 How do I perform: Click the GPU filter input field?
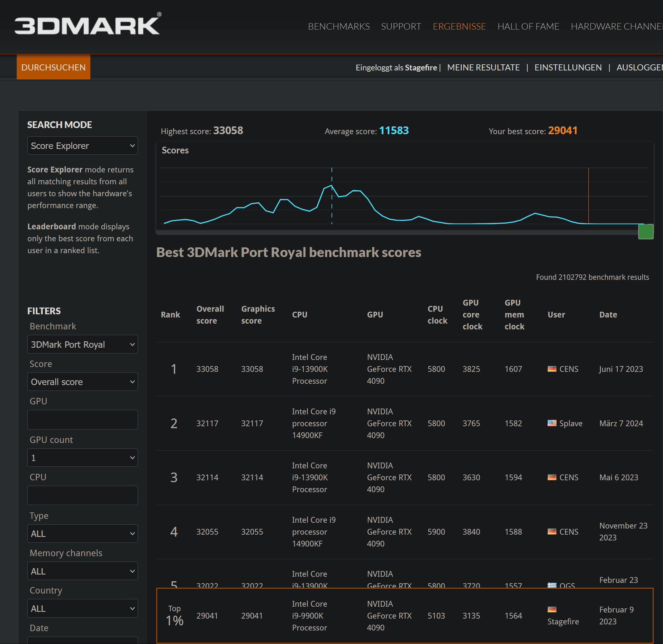click(x=83, y=420)
